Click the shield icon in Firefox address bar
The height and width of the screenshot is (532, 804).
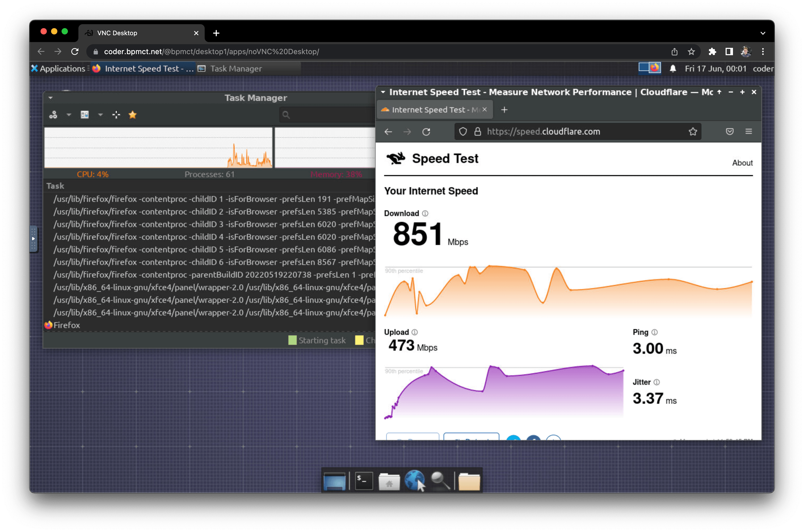coord(463,132)
